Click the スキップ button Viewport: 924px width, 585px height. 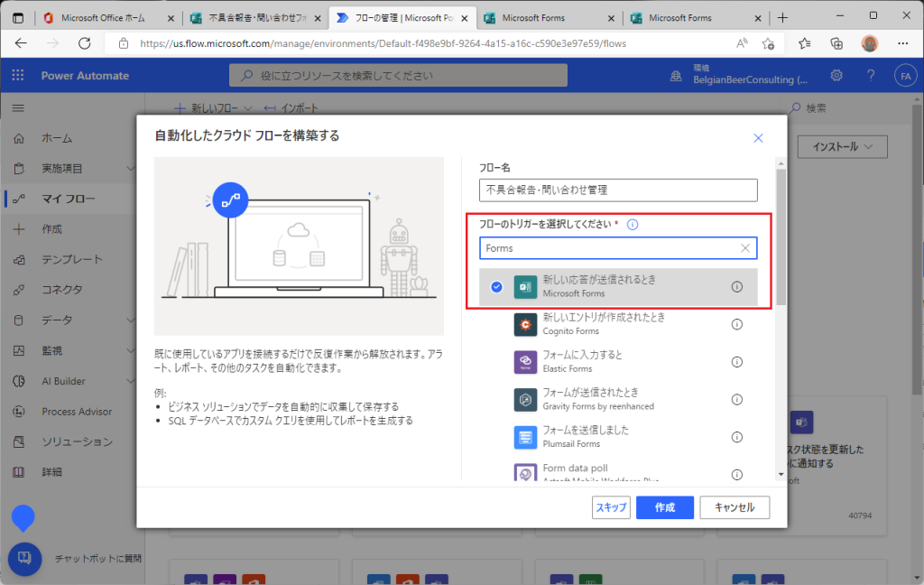(611, 507)
